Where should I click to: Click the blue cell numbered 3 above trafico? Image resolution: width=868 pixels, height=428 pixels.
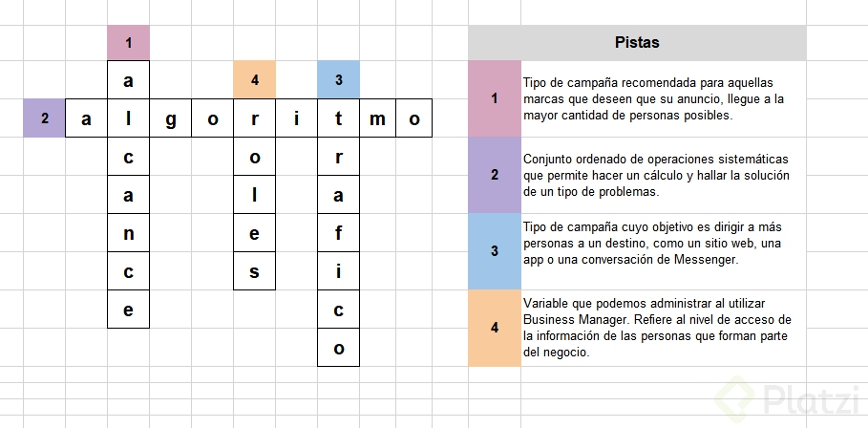pyautogui.click(x=339, y=80)
